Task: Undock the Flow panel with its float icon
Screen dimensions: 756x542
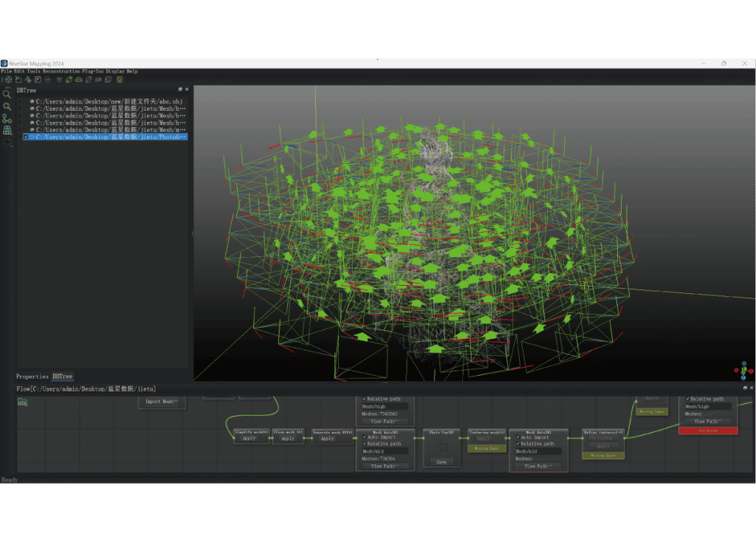Action: (745, 388)
